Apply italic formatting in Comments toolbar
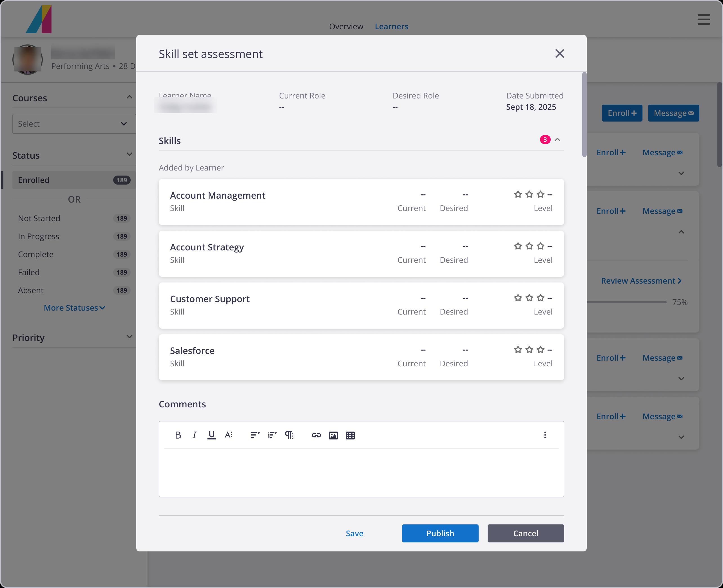 195,435
